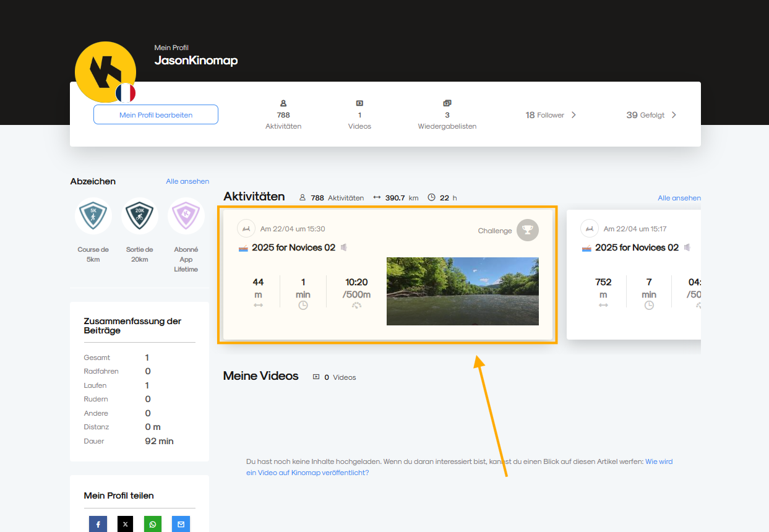Open the first '2025 for Novices 02' activity title
769x532 pixels.
293,247
